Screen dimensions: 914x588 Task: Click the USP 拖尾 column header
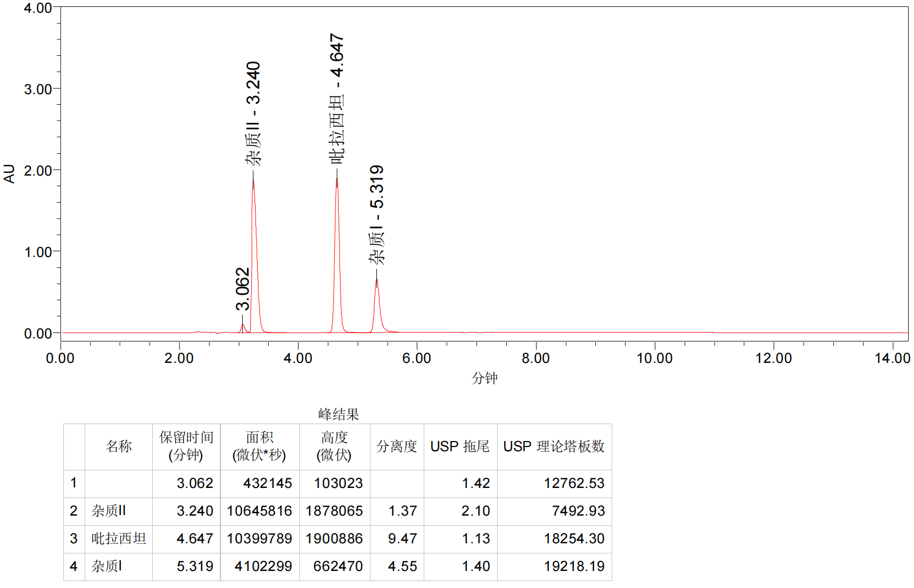point(460,446)
